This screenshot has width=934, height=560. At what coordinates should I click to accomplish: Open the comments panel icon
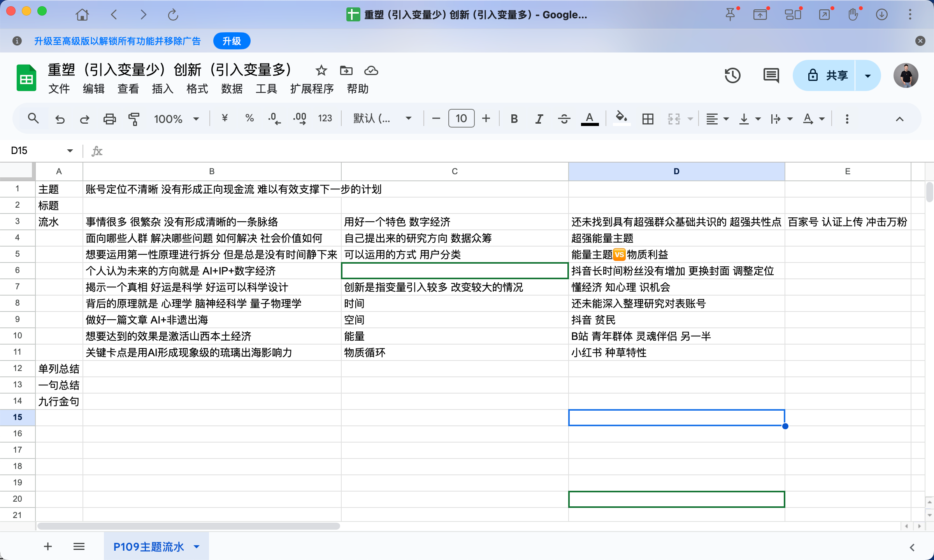click(771, 75)
